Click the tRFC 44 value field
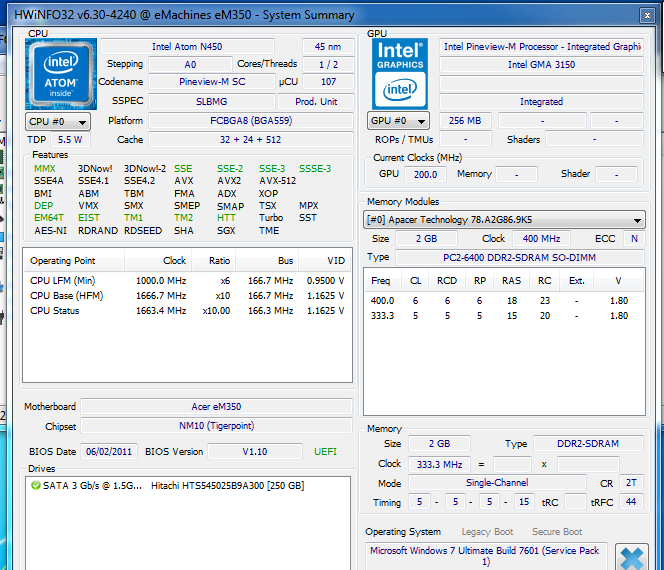The width and height of the screenshot is (664, 570). 631,502
